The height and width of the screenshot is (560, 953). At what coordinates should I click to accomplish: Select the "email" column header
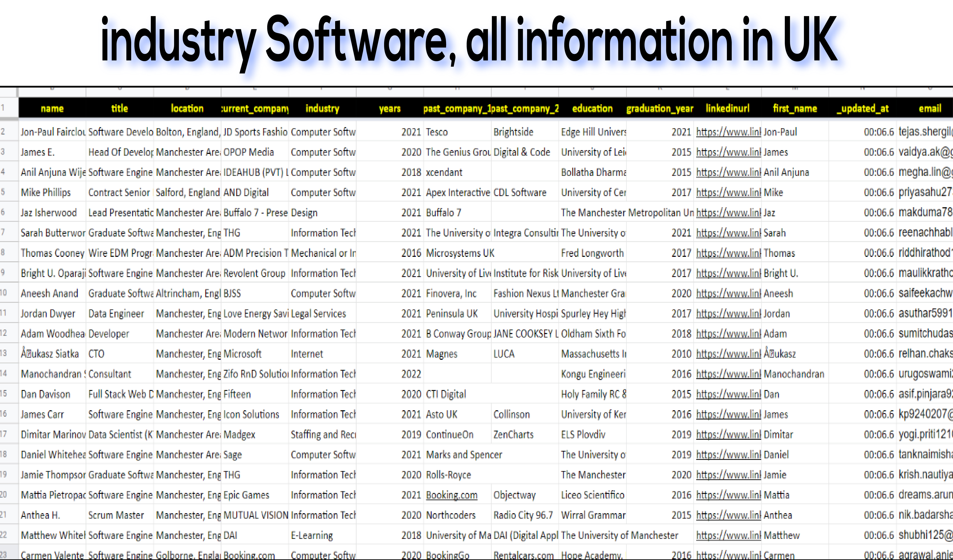click(930, 108)
